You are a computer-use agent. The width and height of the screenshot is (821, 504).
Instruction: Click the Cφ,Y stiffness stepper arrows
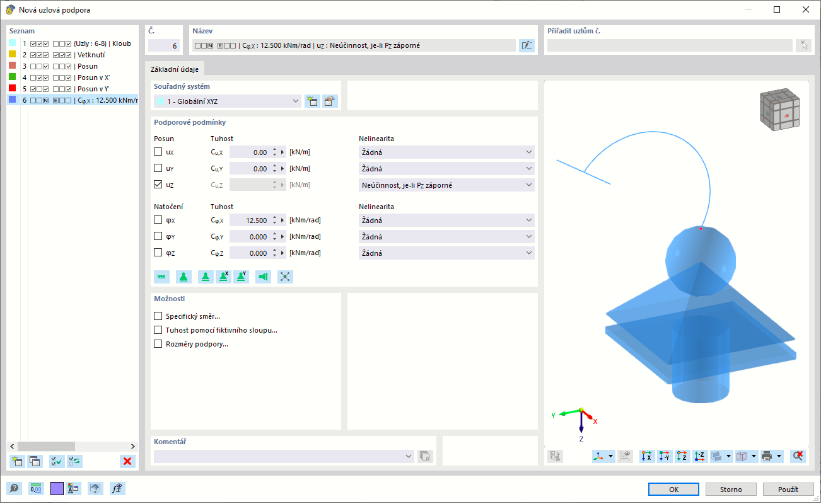coord(275,237)
